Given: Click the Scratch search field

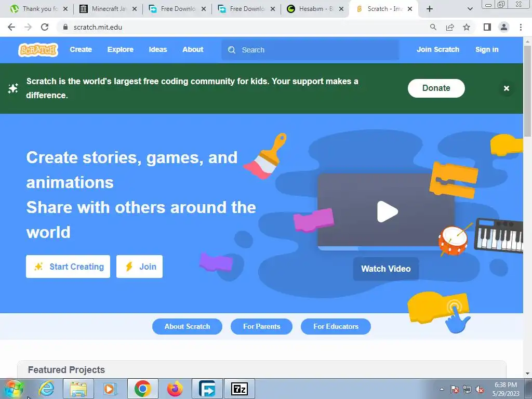Looking at the screenshot, I should point(310,50).
